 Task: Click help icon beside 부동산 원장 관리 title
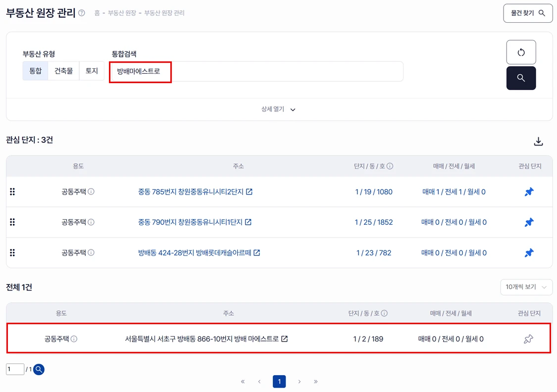click(x=82, y=13)
